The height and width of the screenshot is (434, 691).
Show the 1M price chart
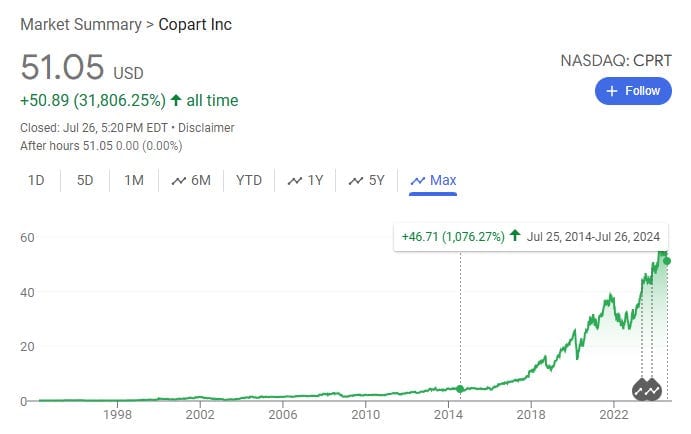134,181
